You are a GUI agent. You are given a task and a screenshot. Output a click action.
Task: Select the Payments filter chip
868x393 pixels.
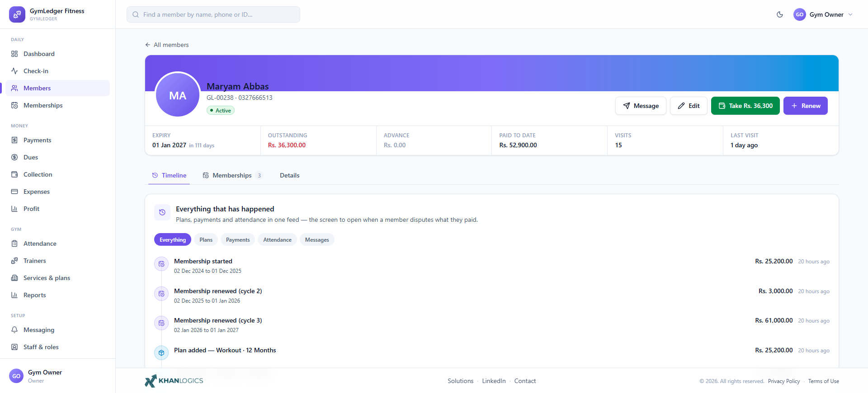click(238, 240)
